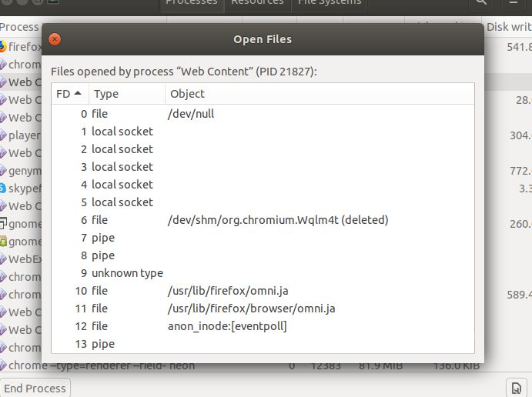Click End Process button

(35, 389)
